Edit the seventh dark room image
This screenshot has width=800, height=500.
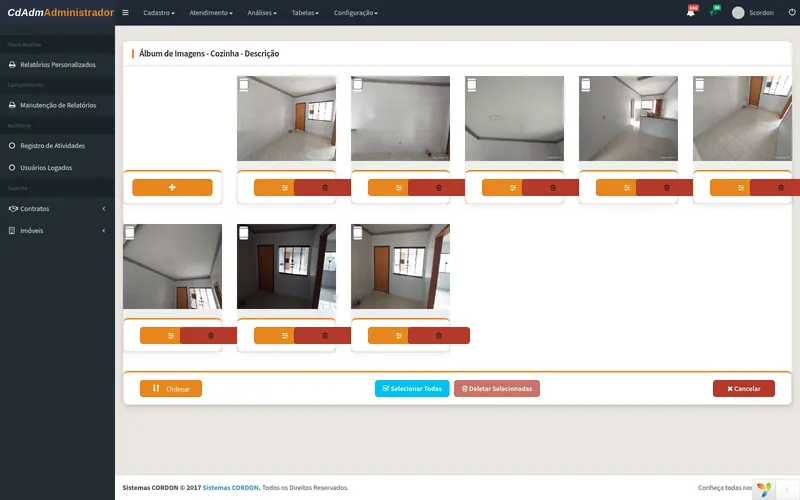tap(274, 336)
